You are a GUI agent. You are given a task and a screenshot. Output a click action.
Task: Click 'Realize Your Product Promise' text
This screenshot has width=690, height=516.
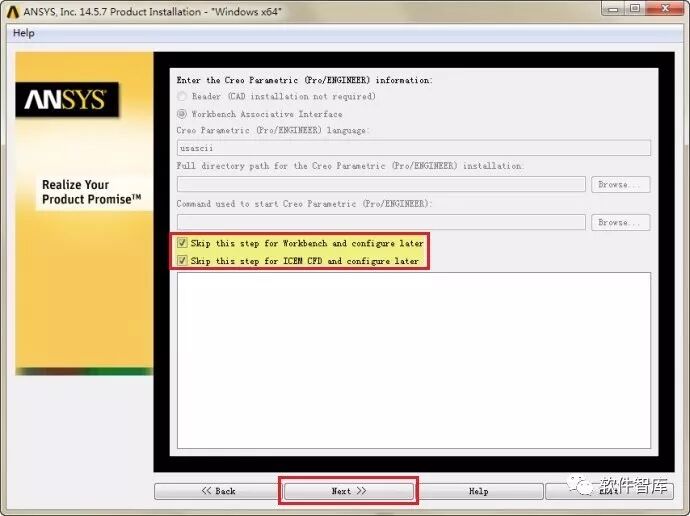pos(92,192)
